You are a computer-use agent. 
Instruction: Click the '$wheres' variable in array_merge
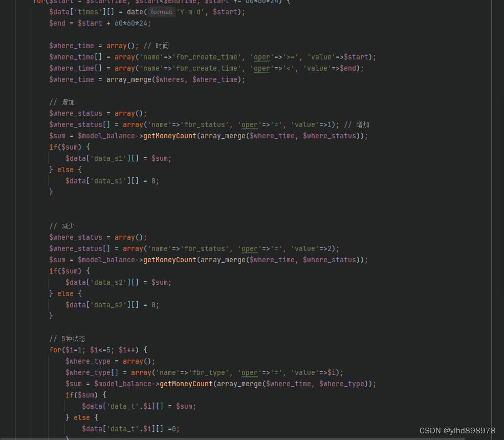pos(170,79)
